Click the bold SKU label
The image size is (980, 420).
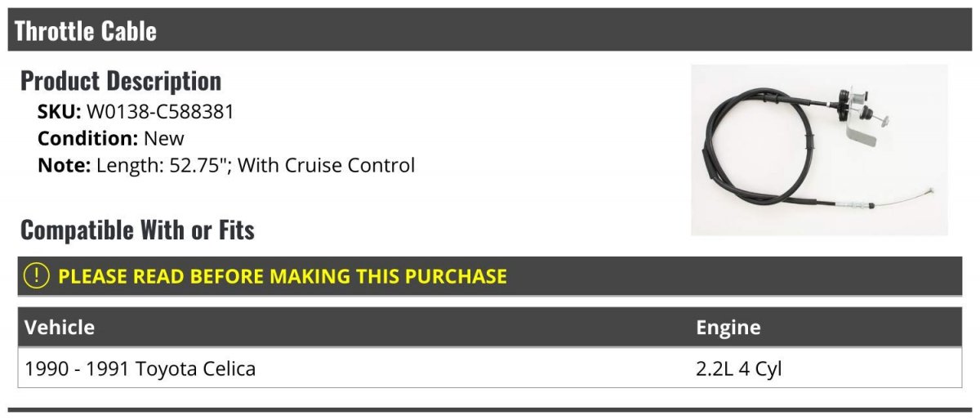(59, 111)
